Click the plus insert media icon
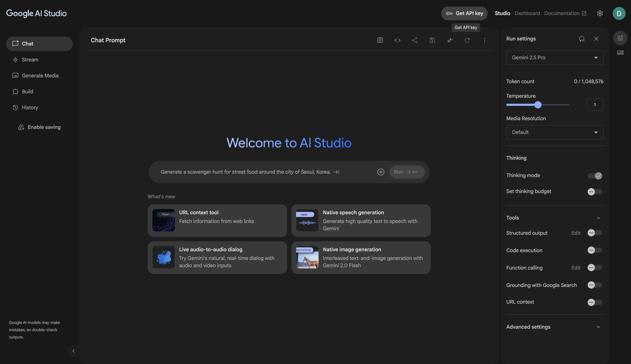The width and height of the screenshot is (631, 364). pyautogui.click(x=381, y=172)
